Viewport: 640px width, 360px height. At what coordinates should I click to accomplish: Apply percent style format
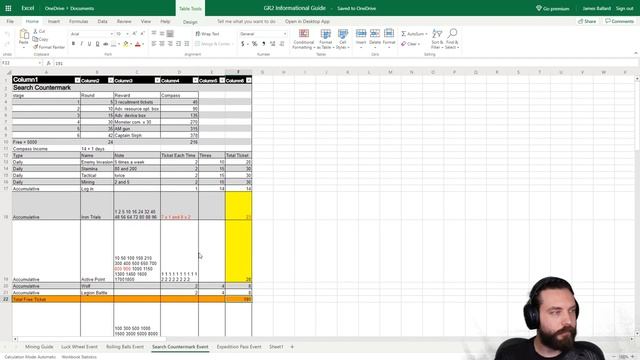point(254,44)
